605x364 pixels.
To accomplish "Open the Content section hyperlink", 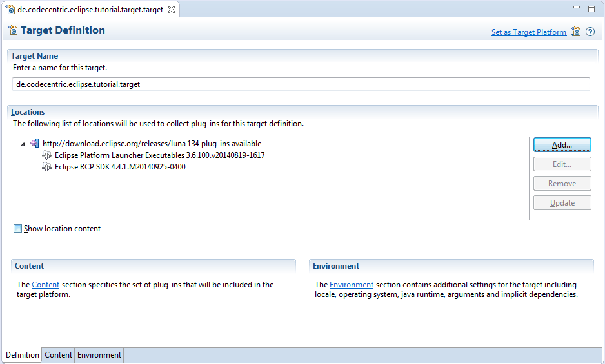I will click(x=45, y=285).
